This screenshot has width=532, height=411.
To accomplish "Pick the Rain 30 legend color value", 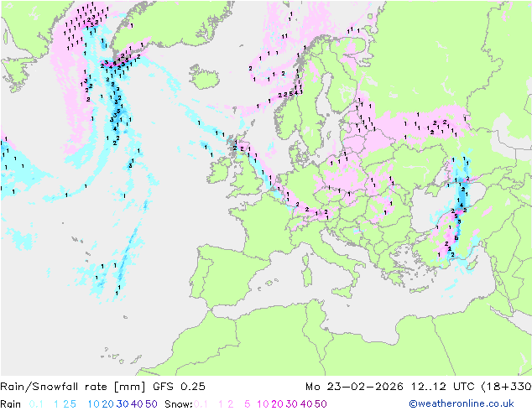I will (x=123, y=404).
